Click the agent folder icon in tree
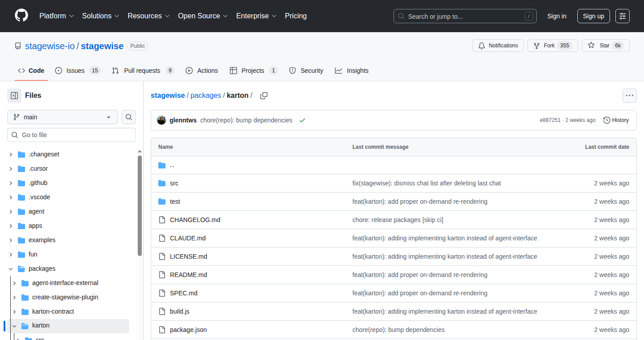This screenshot has width=644, height=340. [x=21, y=211]
